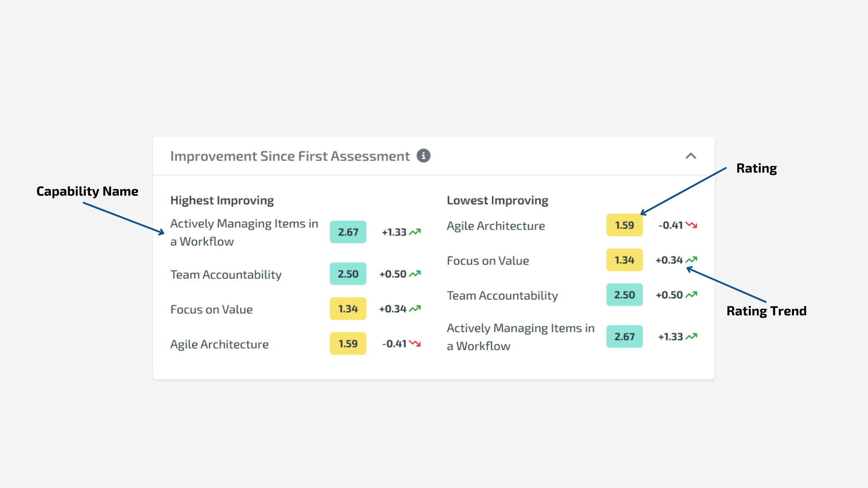868x488 pixels.
Task: Collapse the Improvement Since First Assessment panel
Action: coord(690,156)
